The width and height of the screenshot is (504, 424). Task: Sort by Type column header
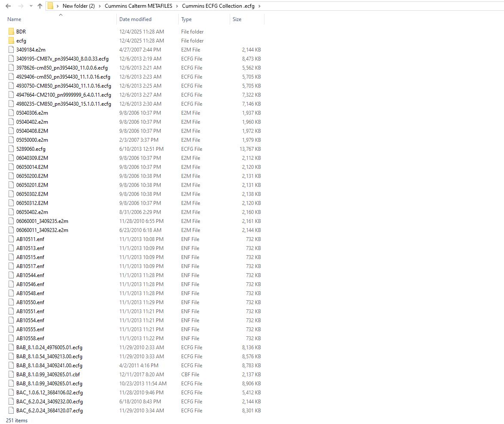(186, 19)
